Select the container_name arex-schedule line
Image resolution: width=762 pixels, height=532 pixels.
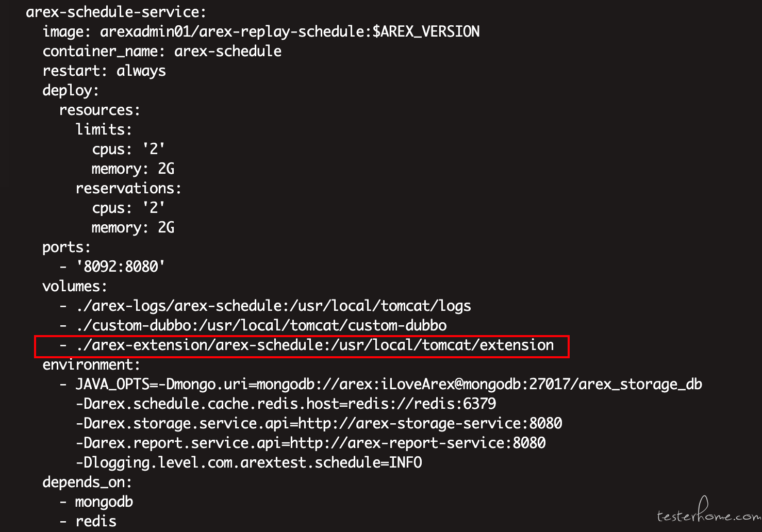pos(162,51)
